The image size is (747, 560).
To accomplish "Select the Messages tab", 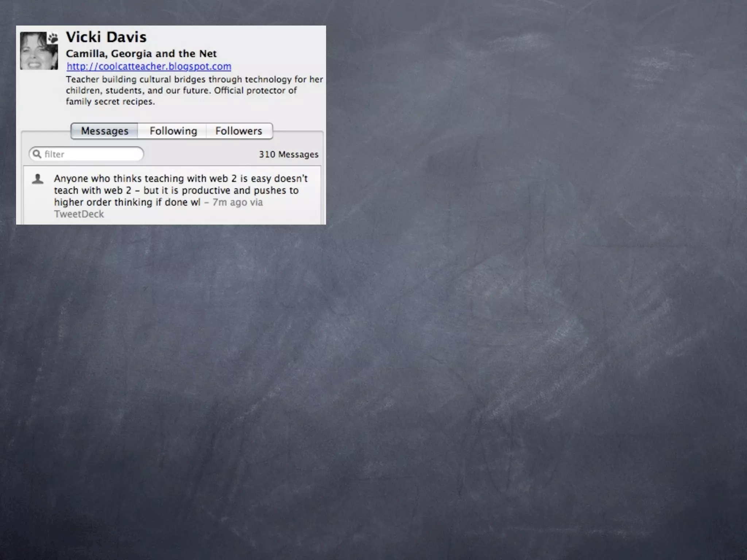I will (x=104, y=131).
